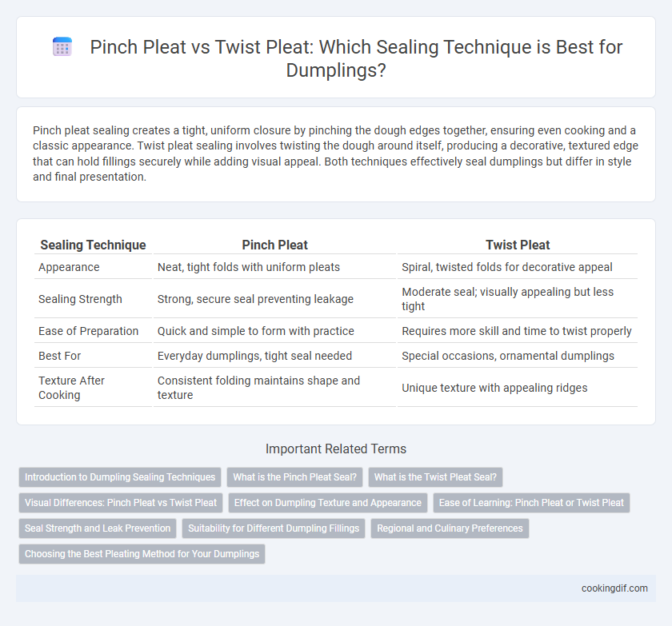Image resolution: width=672 pixels, height=626 pixels.
Task: Open What is the Pinch Pleat Seal? tag
Action: point(295,477)
